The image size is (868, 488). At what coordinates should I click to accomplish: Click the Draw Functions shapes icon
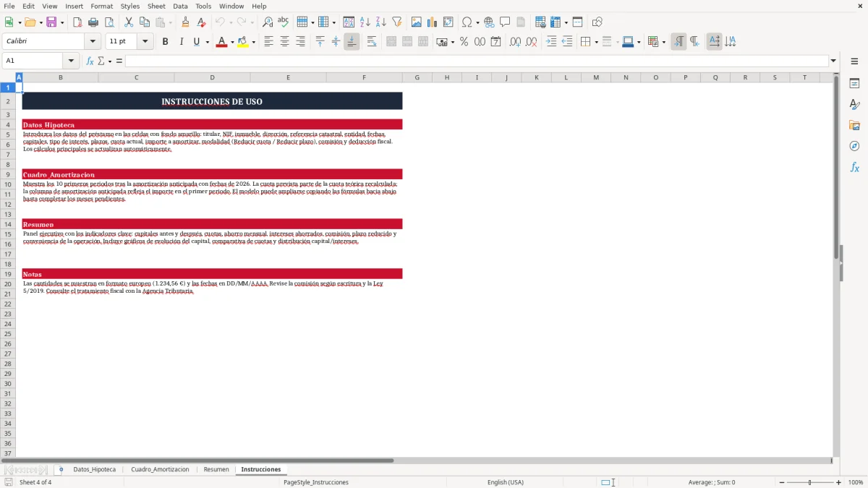point(597,22)
